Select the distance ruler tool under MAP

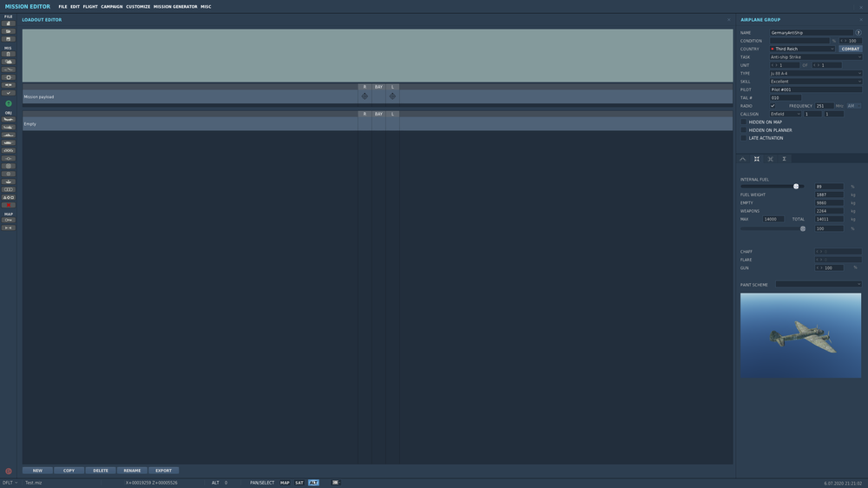(9, 228)
